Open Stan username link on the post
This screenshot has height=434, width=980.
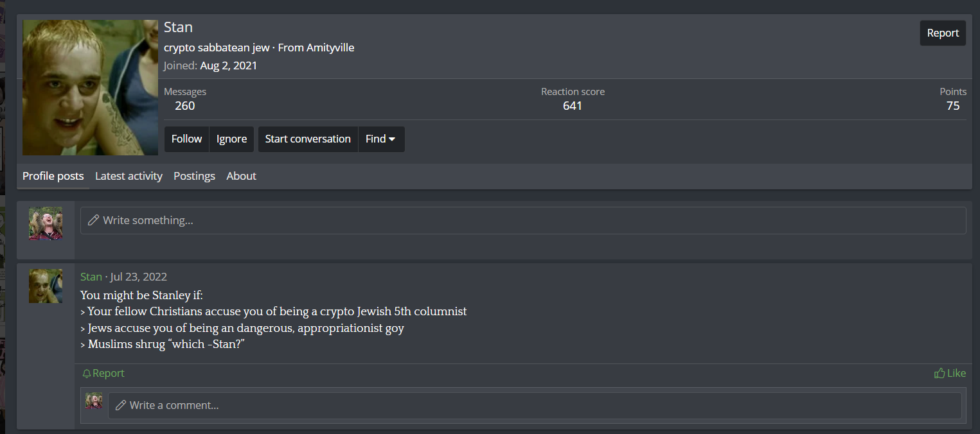(91, 277)
